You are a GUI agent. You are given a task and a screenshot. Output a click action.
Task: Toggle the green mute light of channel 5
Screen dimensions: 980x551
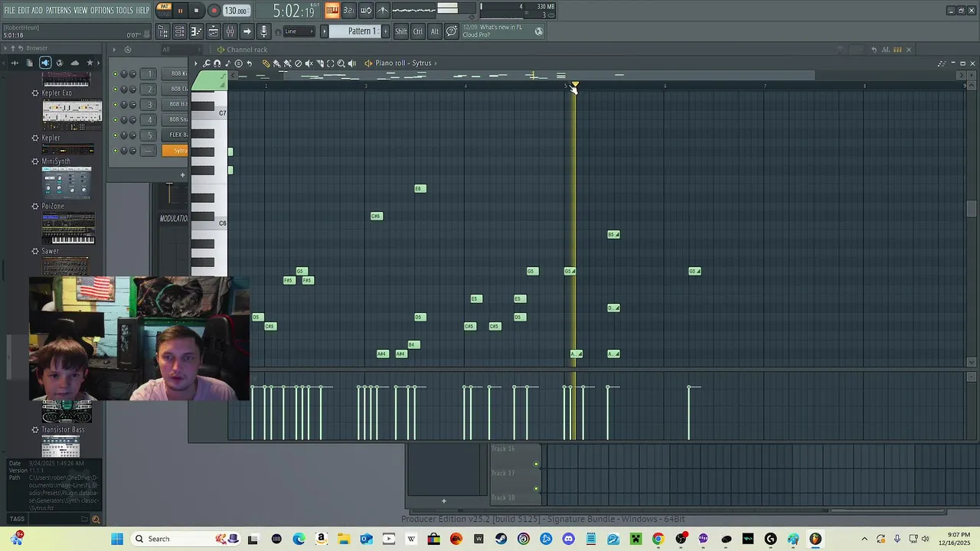click(x=115, y=135)
